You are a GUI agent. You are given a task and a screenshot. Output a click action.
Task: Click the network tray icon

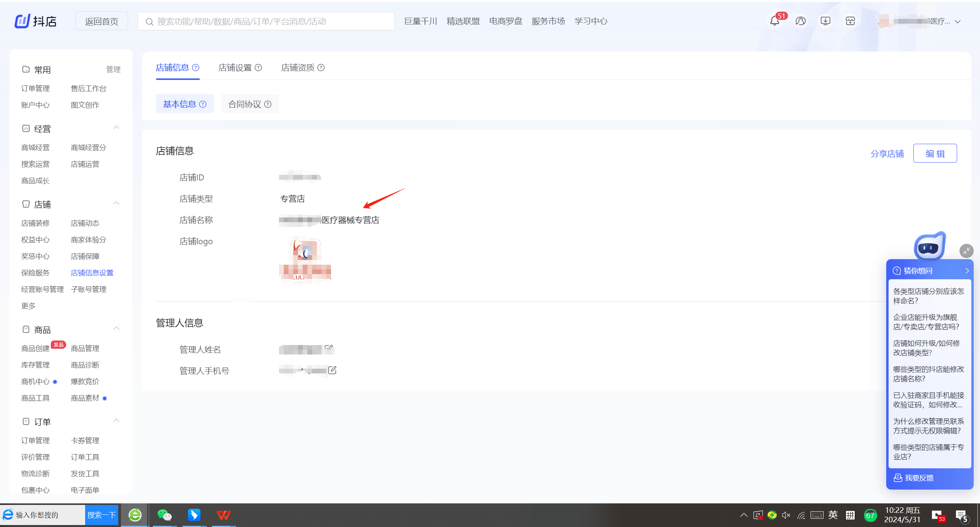[x=801, y=515]
